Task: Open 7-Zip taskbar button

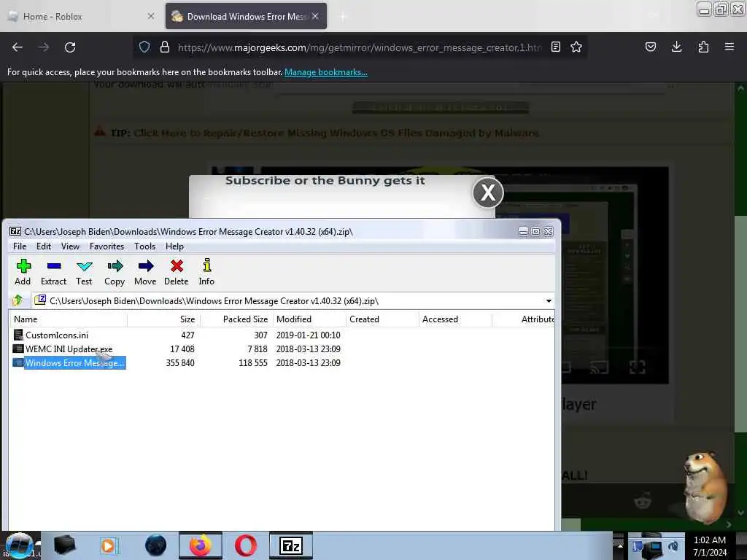Action: coord(291,545)
